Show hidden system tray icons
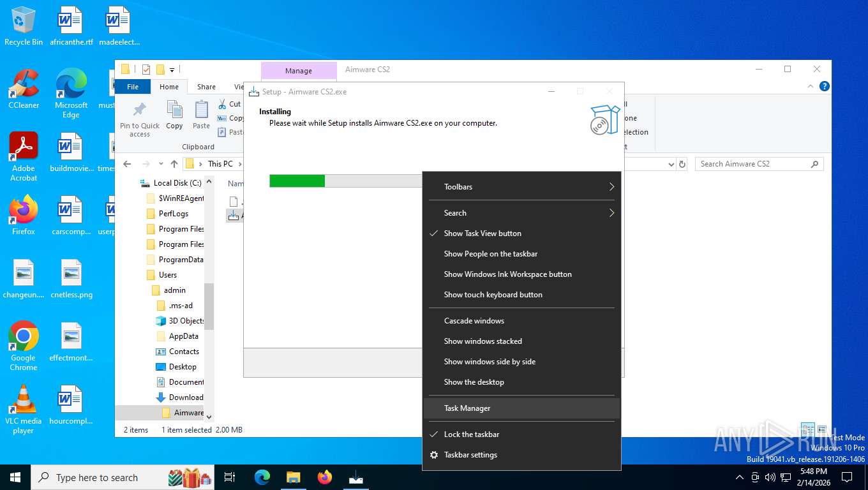The height and width of the screenshot is (490, 868). tap(740, 477)
